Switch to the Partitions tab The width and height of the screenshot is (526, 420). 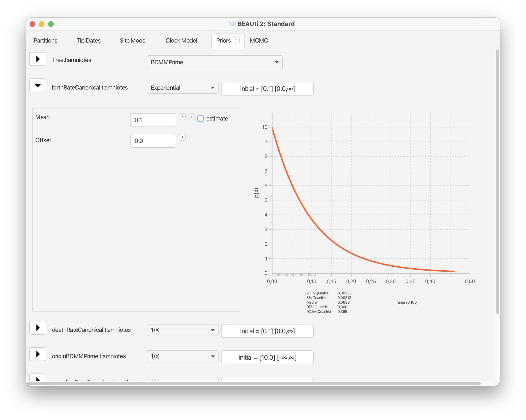point(45,40)
